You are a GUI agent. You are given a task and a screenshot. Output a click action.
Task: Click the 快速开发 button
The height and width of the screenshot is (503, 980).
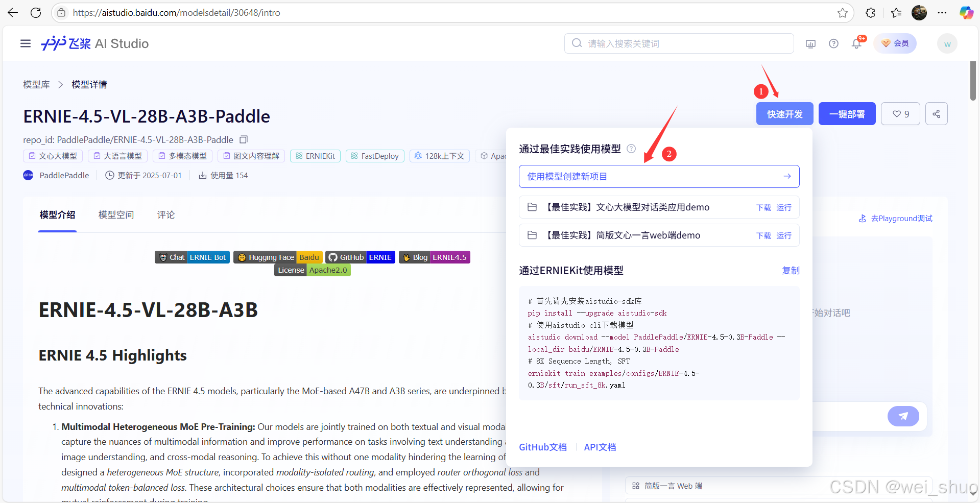785,114
